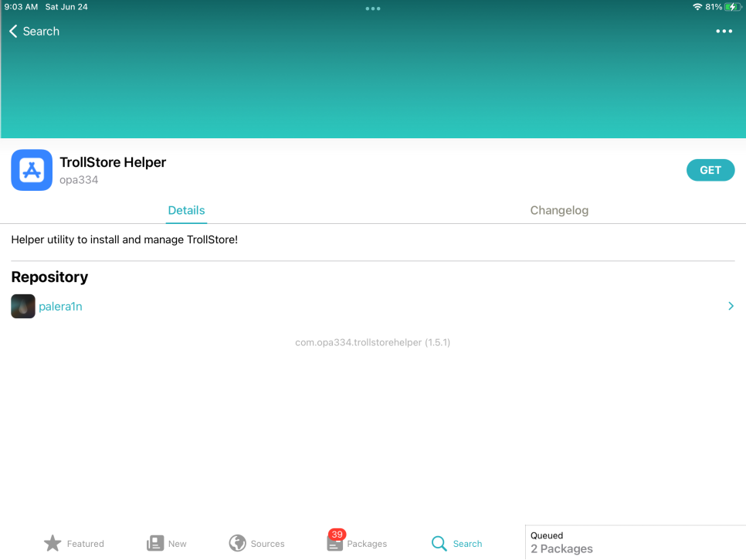Tap the TrollStore Helper app icon
The image size is (746, 560).
click(x=32, y=170)
